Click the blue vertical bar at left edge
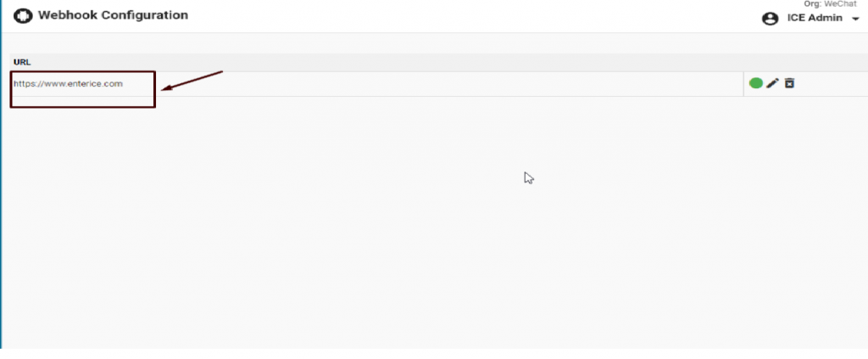Viewport: 868px width, 359px height. pyautogui.click(x=2, y=187)
